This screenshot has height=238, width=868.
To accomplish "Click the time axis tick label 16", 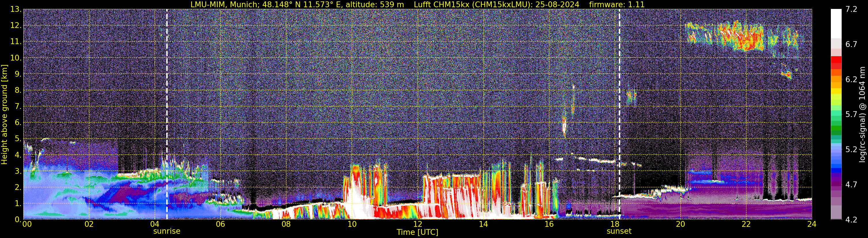I will 549,224.
